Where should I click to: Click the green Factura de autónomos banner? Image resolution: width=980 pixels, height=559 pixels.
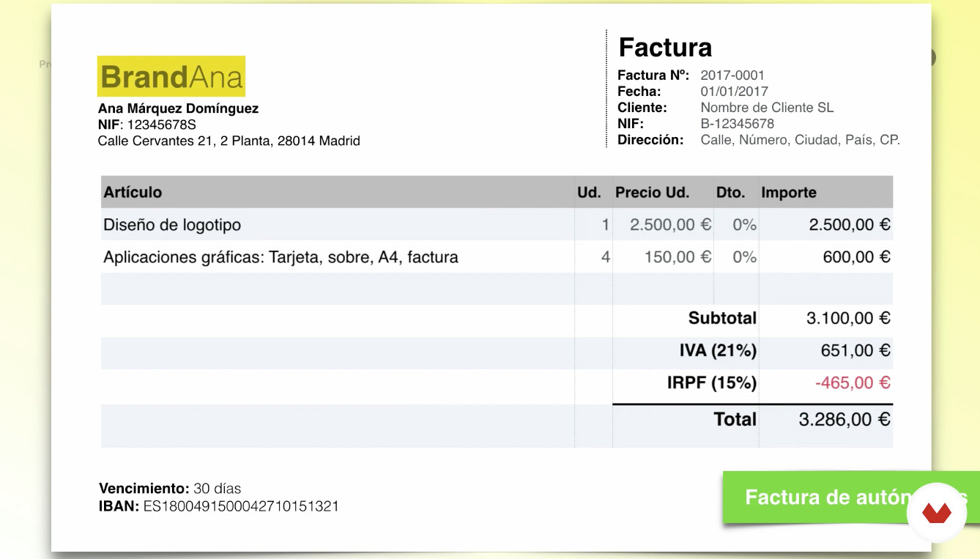(x=851, y=497)
